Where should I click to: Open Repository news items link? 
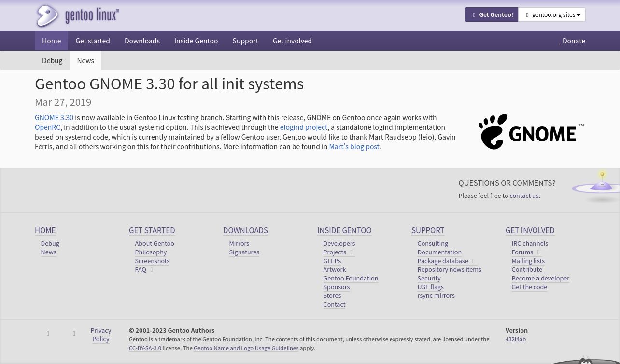[x=449, y=269]
